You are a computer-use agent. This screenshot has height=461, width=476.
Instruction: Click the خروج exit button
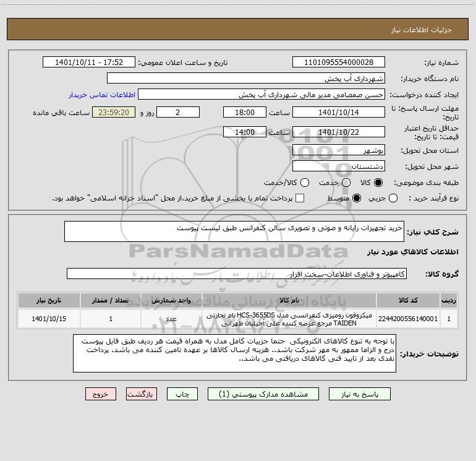[101, 394]
